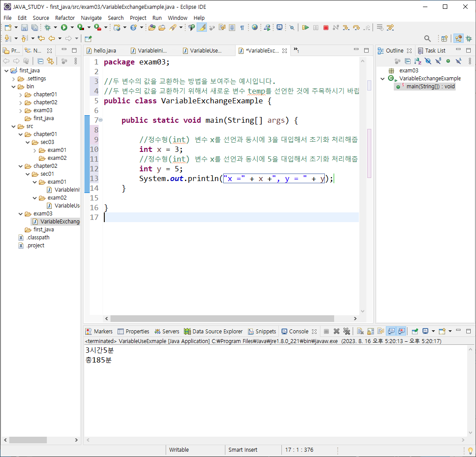This screenshot has height=457, width=476.
Task: Toggle Mark Occurrences highlighter
Action: [202, 27]
